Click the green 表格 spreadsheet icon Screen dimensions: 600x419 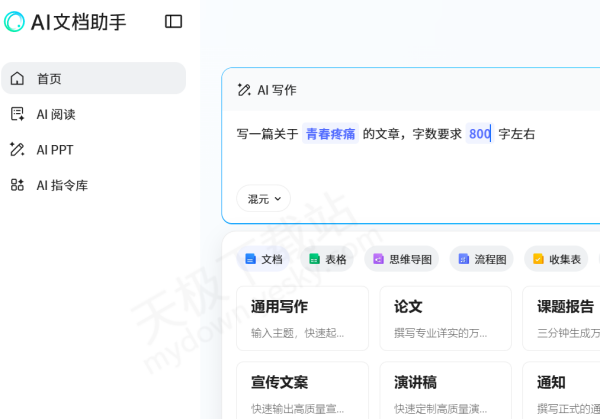pos(314,259)
